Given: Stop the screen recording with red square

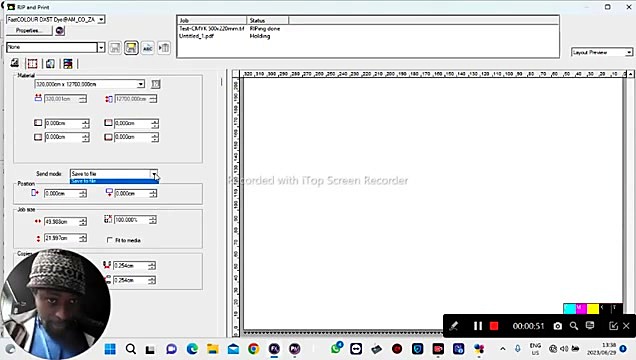Looking at the screenshot, I should pos(494,326).
